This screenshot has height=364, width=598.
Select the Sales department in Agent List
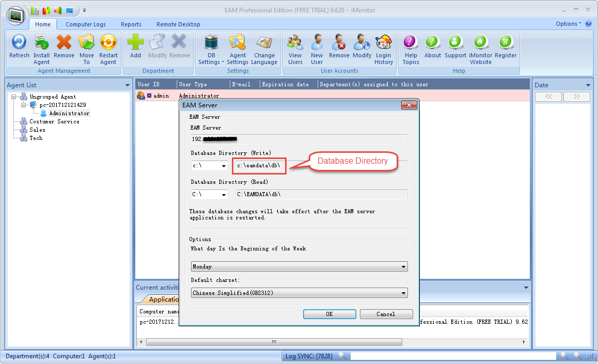click(37, 130)
